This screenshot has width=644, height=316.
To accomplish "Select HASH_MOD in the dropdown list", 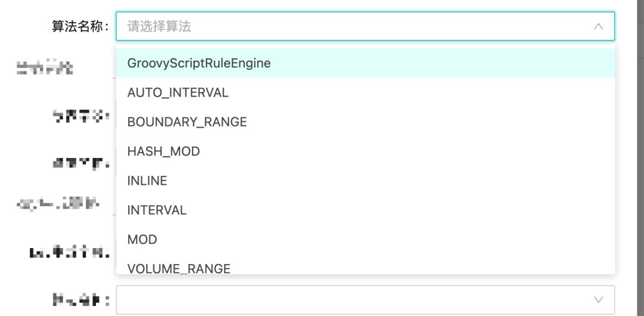I will 163,151.
